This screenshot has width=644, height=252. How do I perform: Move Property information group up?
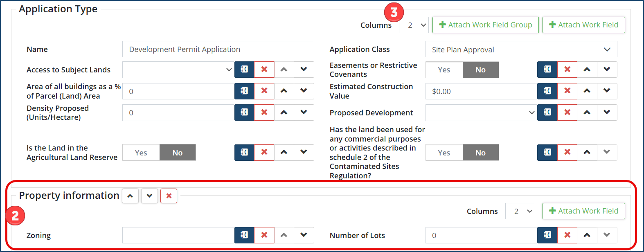pos(130,196)
